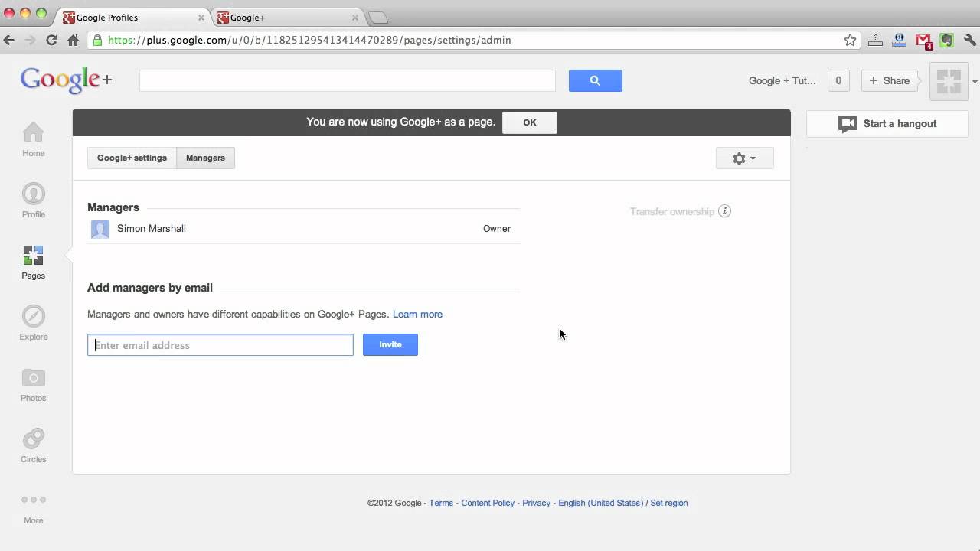Click English (United States) language link
The image size is (980, 551).
coord(600,503)
